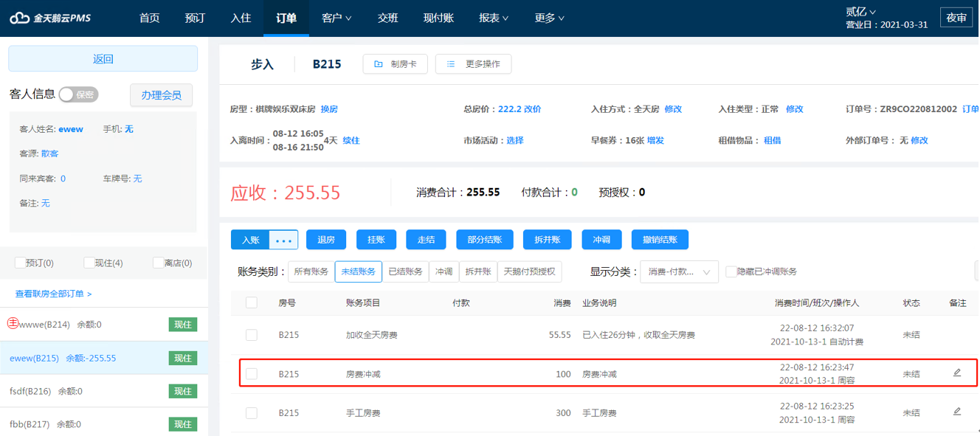Expand the 客户 menu dropdown
The height and width of the screenshot is (436, 980).
click(337, 18)
